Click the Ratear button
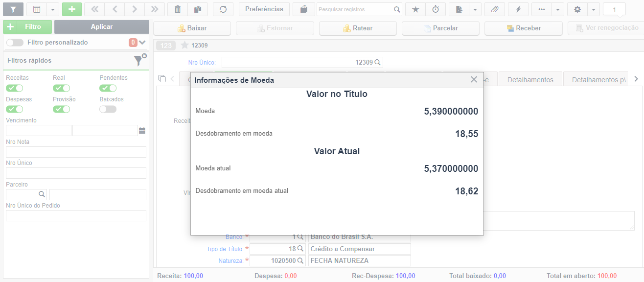 click(358, 28)
